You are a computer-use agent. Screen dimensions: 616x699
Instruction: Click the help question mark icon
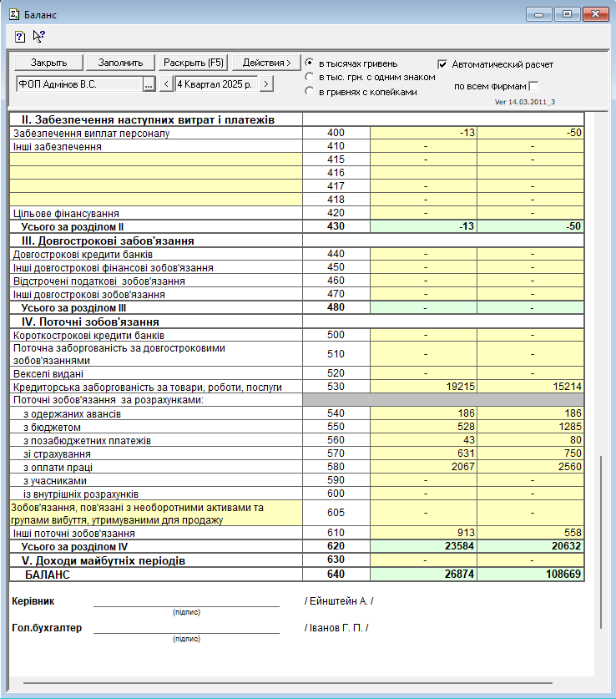click(20, 37)
